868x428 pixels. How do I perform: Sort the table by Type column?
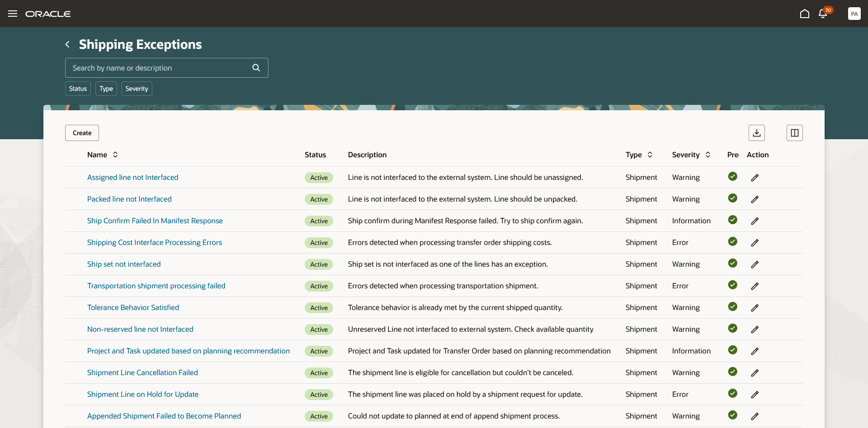click(x=650, y=155)
